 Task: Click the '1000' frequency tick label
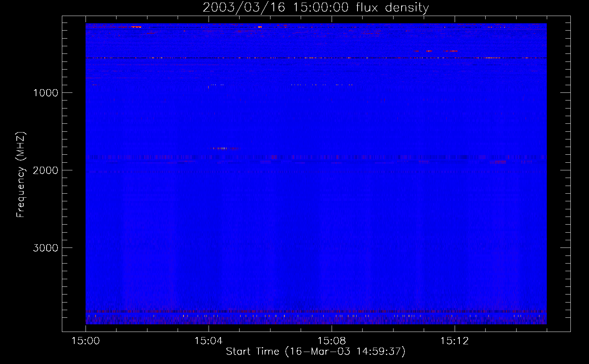[x=46, y=93]
